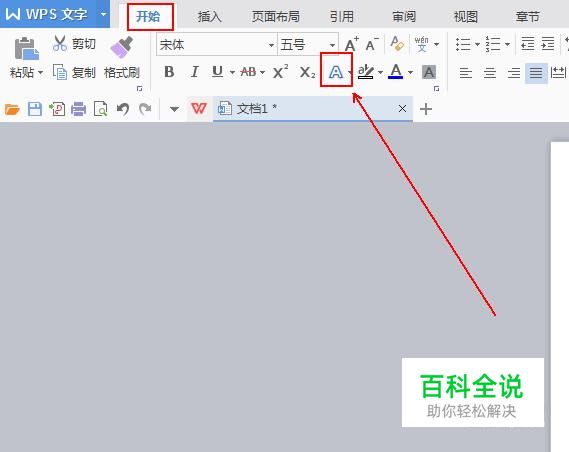Click the Redo arrow icon
569x452 pixels.
(x=145, y=109)
